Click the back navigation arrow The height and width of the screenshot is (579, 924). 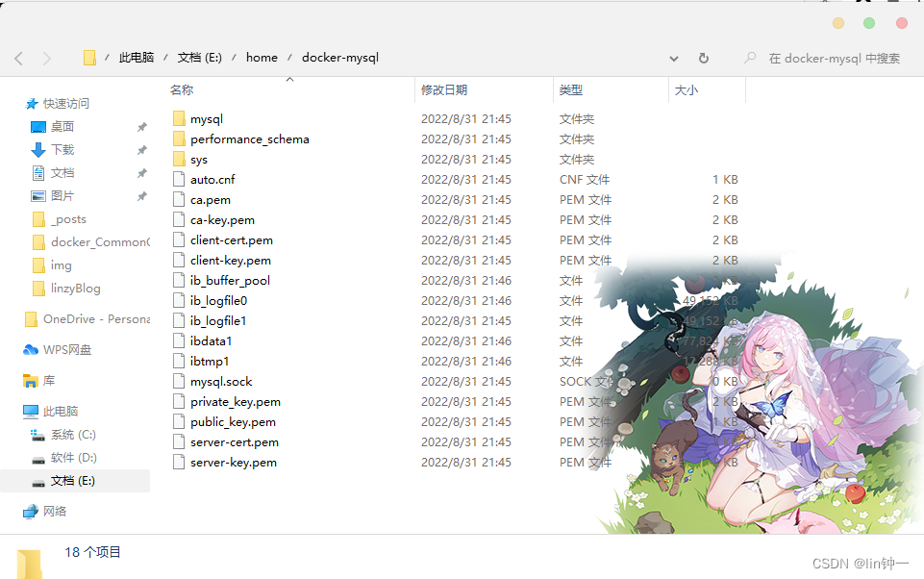[18, 58]
